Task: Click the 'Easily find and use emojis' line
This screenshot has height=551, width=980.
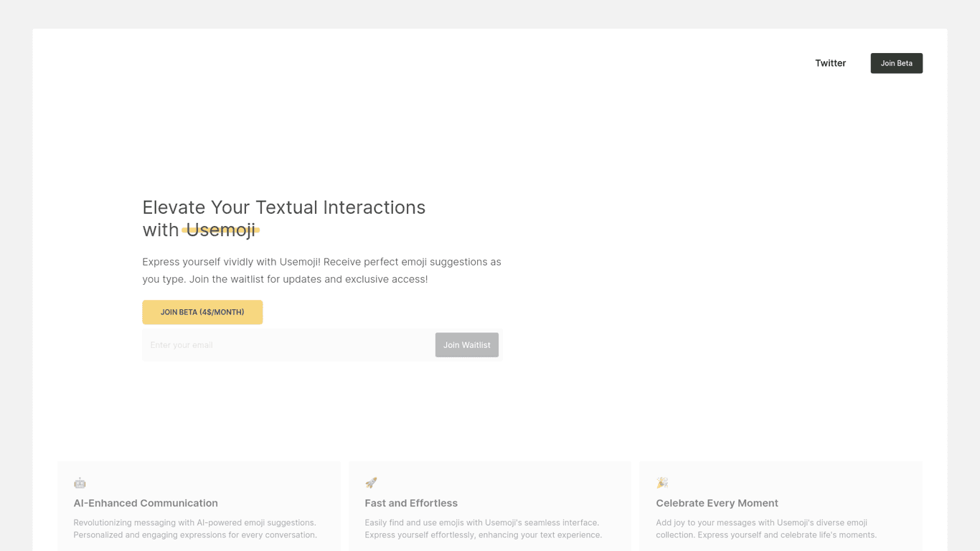Action: click(481, 522)
